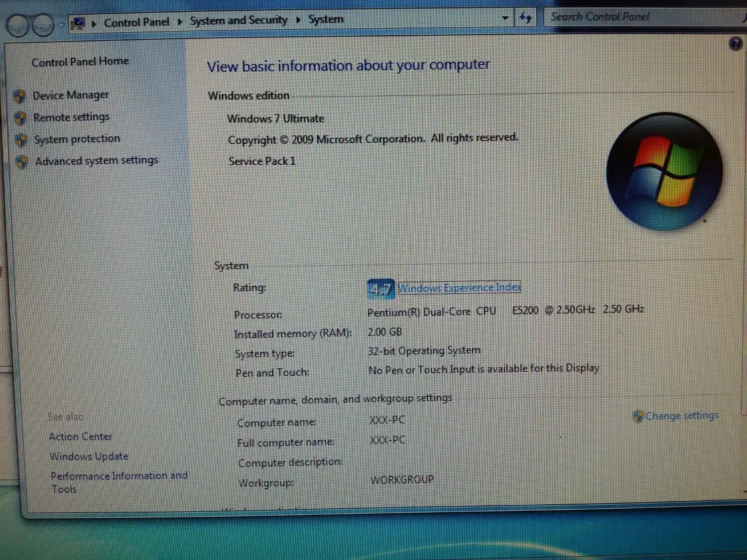The image size is (747, 560).
Task: Open Advanced system settings
Action: 97,161
